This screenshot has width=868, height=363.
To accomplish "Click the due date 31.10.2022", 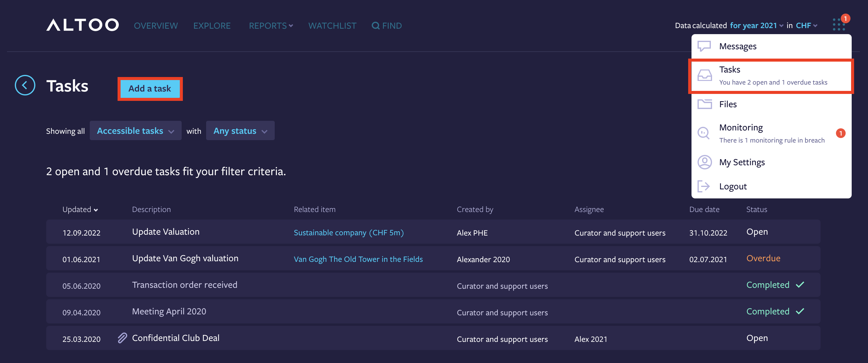I will pyautogui.click(x=708, y=233).
